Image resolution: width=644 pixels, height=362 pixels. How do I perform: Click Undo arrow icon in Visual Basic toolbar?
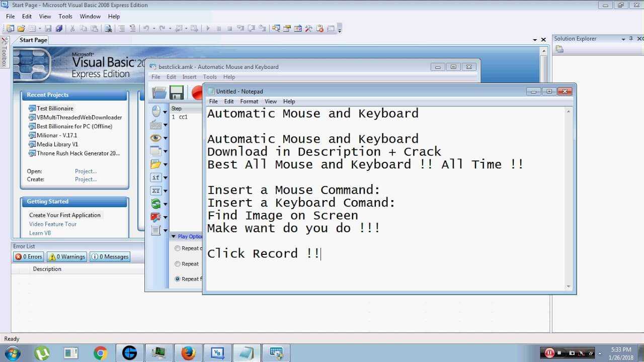click(x=146, y=29)
